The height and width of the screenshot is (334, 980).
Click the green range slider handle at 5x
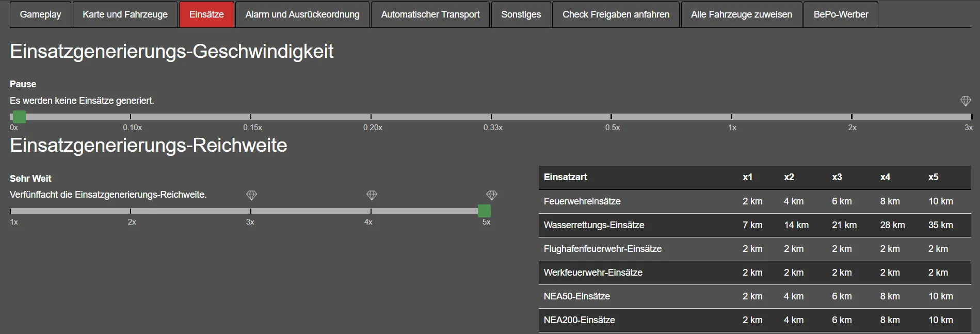pos(484,211)
